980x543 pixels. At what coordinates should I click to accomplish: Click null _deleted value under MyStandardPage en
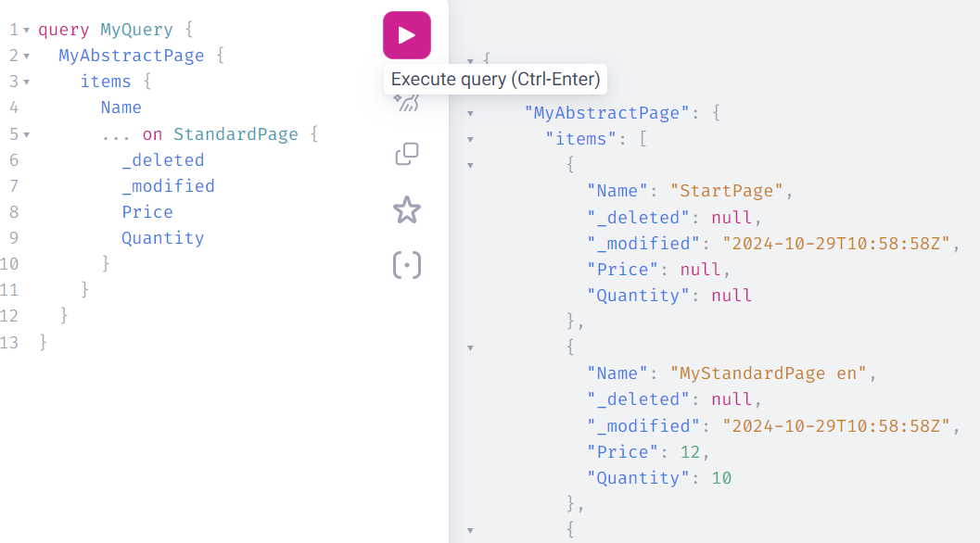click(x=732, y=399)
